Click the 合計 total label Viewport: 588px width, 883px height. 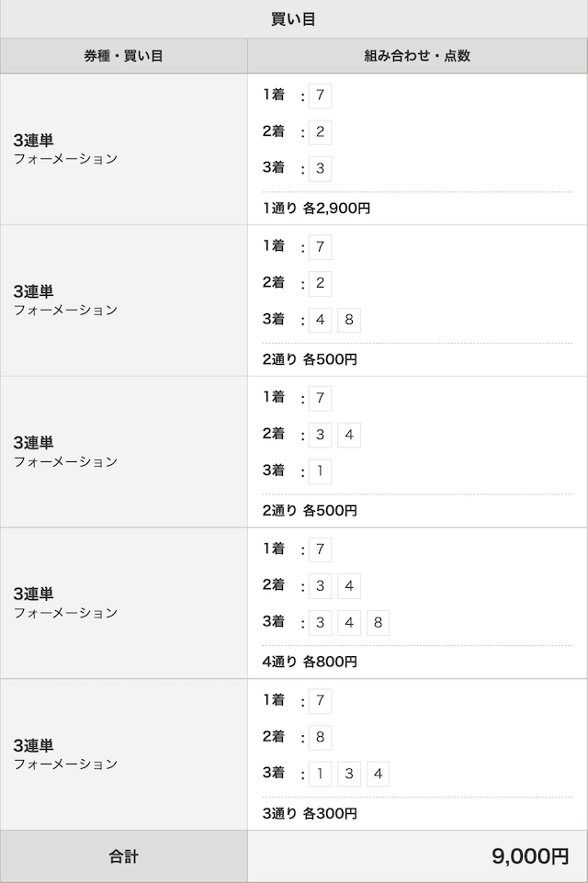123,856
